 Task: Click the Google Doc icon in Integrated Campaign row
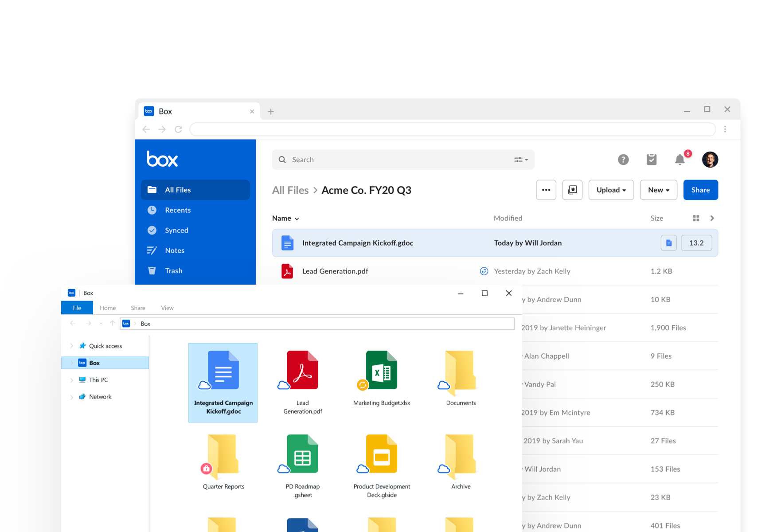(287, 243)
